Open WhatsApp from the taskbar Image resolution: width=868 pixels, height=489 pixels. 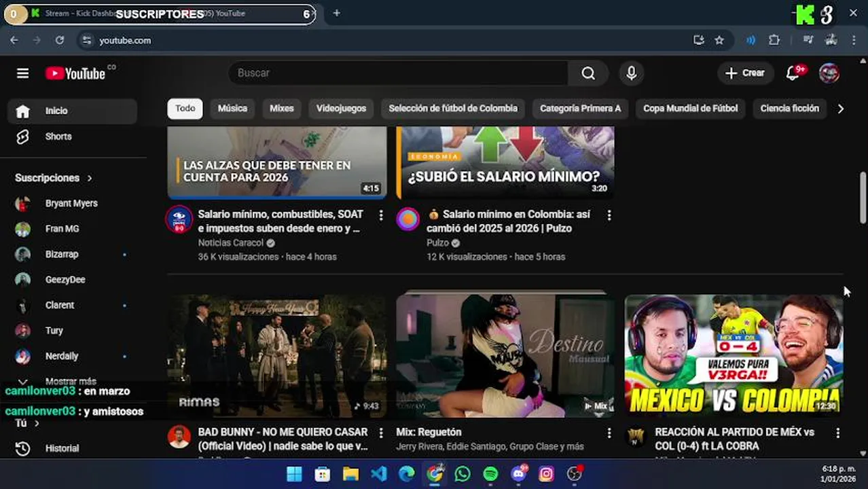[x=463, y=473]
